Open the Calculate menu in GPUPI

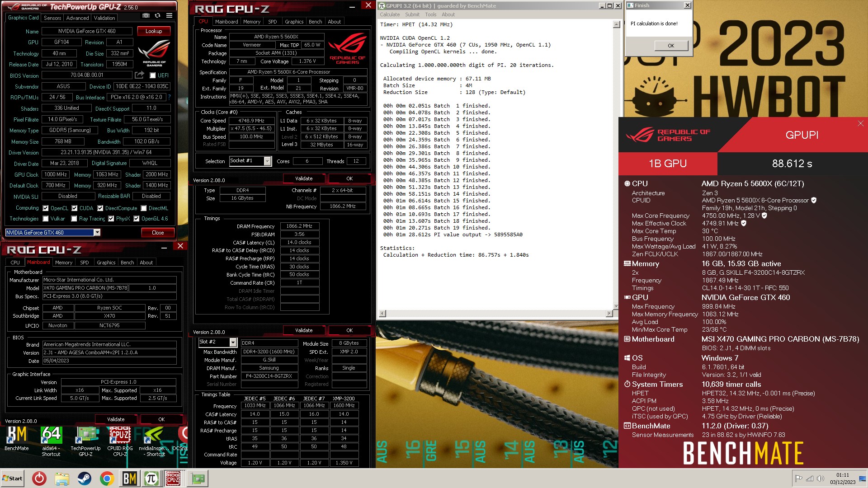click(390, 14)
